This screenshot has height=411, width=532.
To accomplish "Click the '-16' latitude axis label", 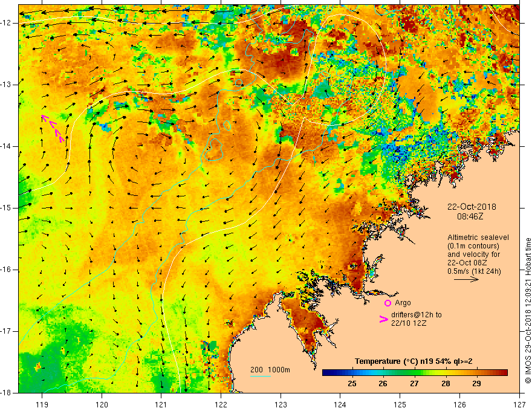I will [x=7, y=270].
